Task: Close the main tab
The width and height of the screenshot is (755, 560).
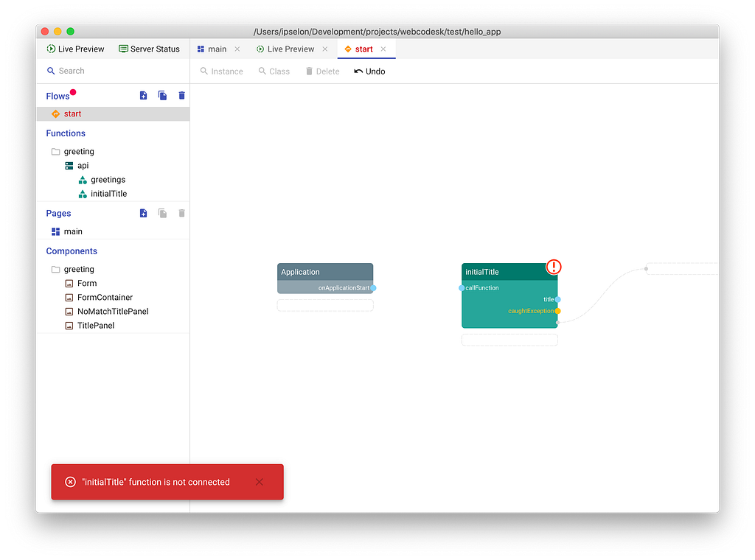Action: pos(237,49)
